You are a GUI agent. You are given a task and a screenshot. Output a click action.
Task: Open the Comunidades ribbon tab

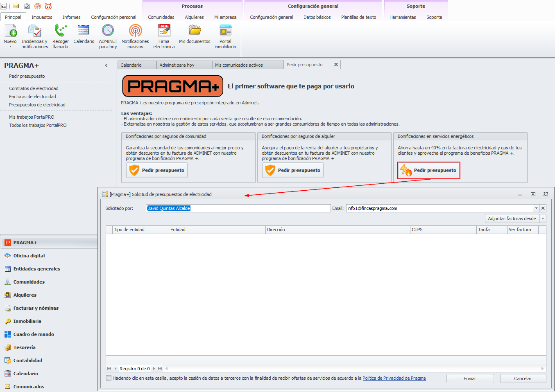pyautogui.click(x=161, y=17)
